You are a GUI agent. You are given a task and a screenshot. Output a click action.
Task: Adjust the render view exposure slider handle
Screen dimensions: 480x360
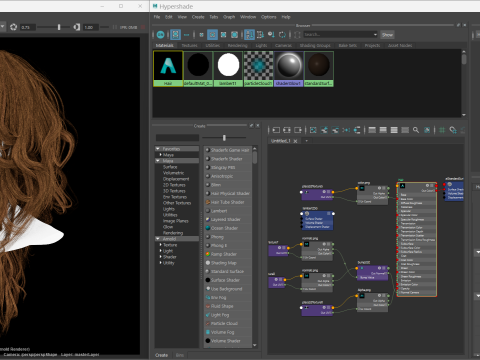(x=59, y=27)
